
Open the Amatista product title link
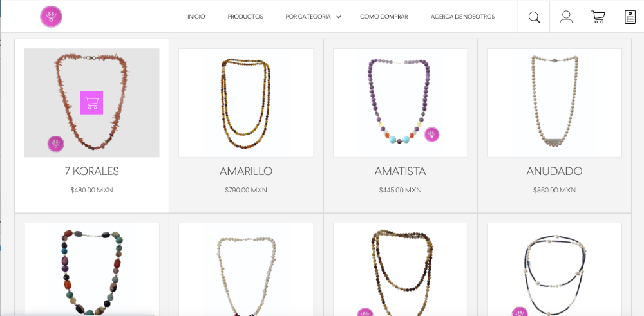400,171
